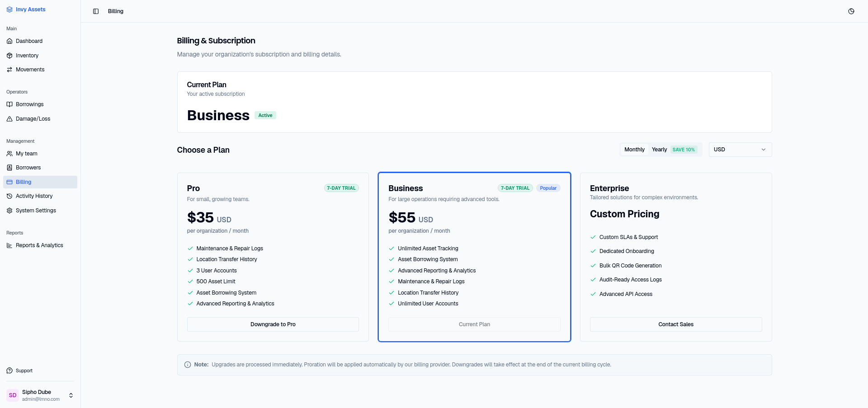Click the Damage/Loss warning triangle icon
The image size is (868, 408).
pos(9,119)
